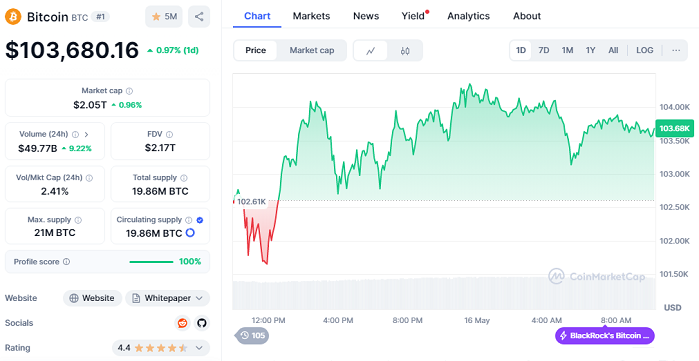Click the Volume (24h) info icon
699x361 pixels.
pyautogui.click(x=75, y=134)
